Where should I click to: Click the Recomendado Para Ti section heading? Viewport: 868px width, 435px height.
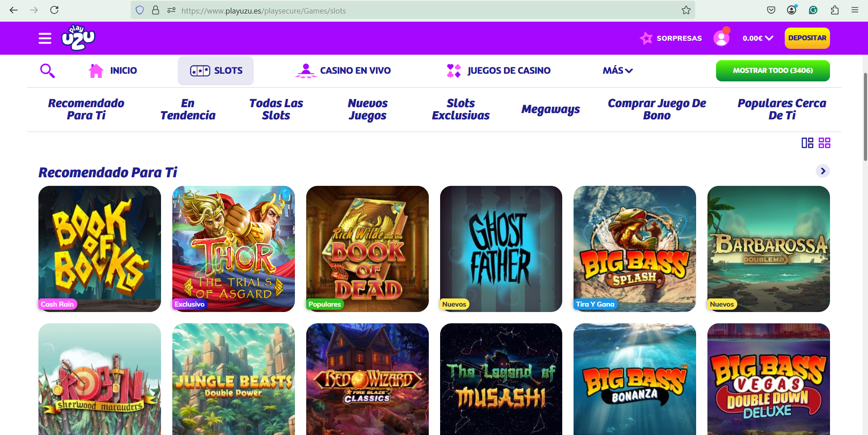click(x=108, y=172)
